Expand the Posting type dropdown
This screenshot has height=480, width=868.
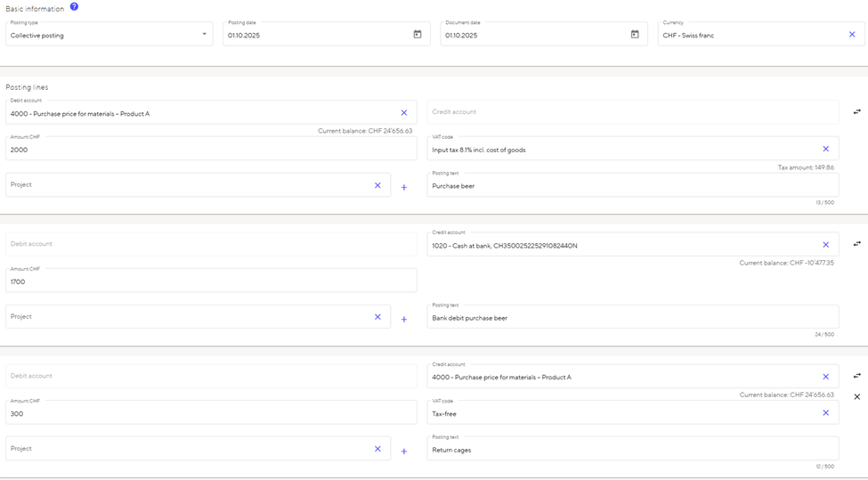pos(204,35)
